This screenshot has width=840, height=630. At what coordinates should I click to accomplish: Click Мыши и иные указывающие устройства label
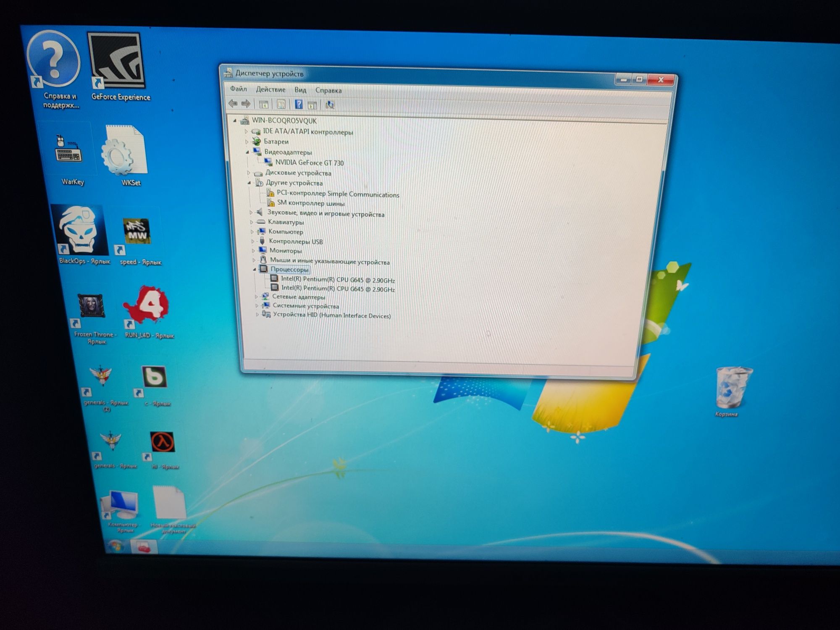tap(330, 261)
